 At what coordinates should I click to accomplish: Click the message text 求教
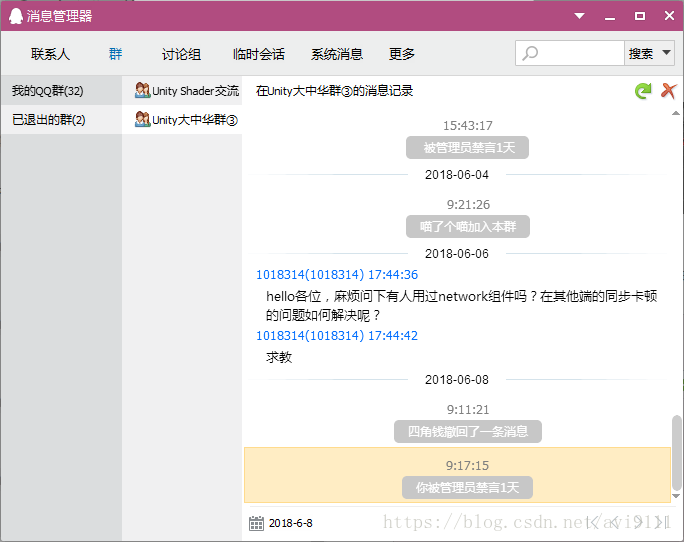point(279,357)
